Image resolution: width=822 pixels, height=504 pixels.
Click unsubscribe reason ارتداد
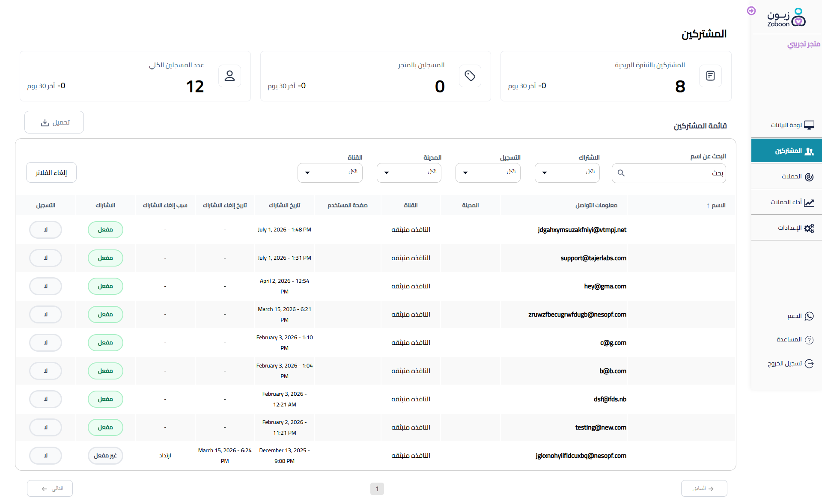coord(165,456)
